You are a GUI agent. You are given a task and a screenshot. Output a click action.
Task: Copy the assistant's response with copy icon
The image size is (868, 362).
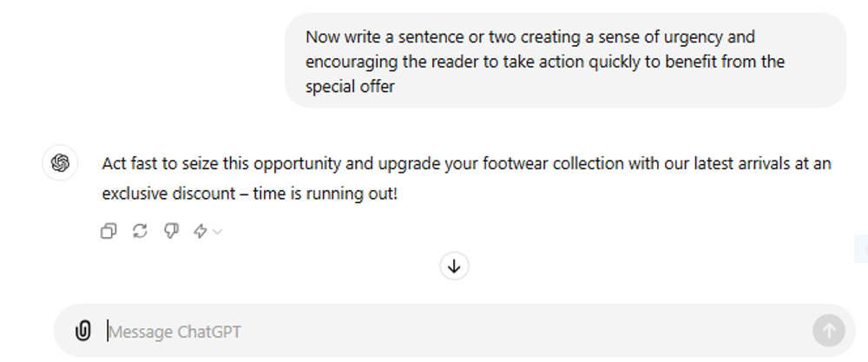pos(108,231)
